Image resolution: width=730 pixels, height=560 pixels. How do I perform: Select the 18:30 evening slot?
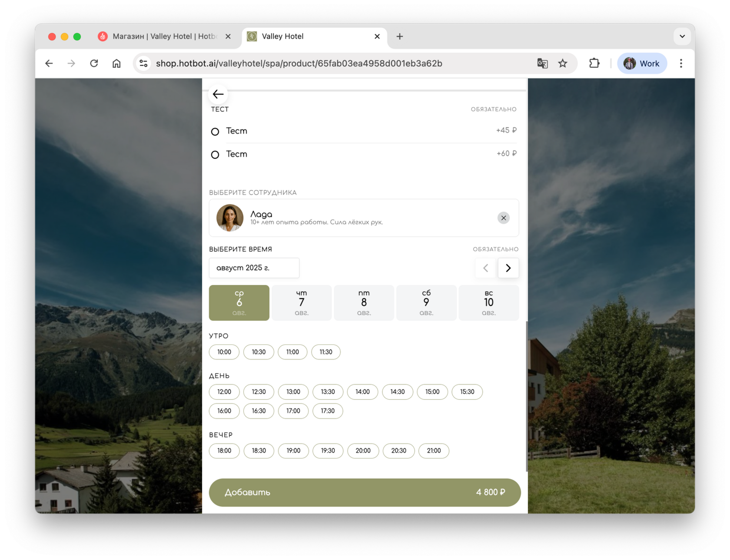click(x=259, y=451)
